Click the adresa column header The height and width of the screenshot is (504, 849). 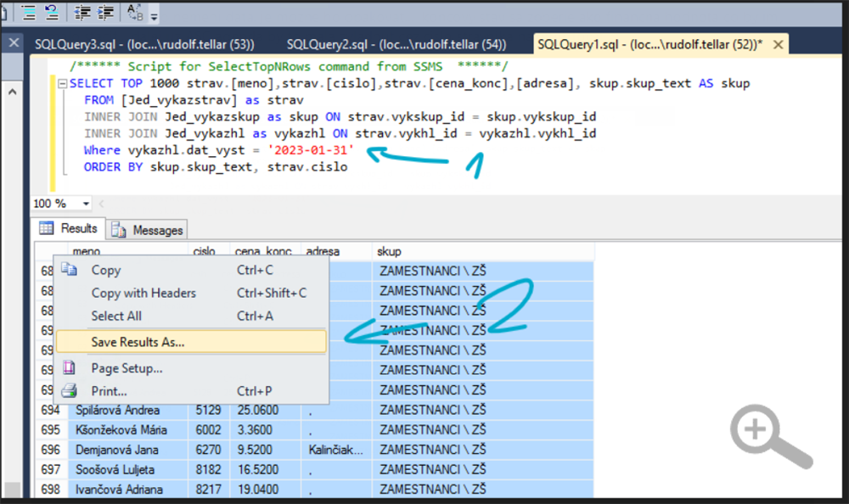[x=336, y=252]
